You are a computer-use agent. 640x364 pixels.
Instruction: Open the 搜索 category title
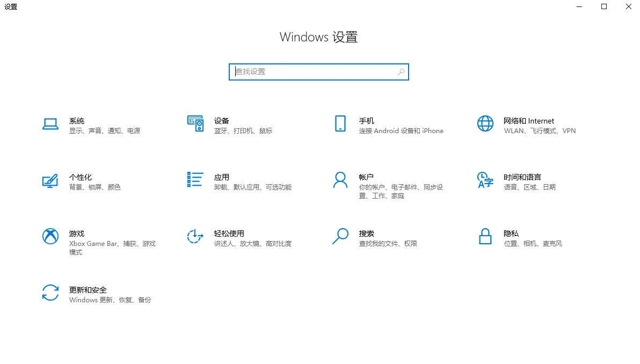[x=367, y=234]
